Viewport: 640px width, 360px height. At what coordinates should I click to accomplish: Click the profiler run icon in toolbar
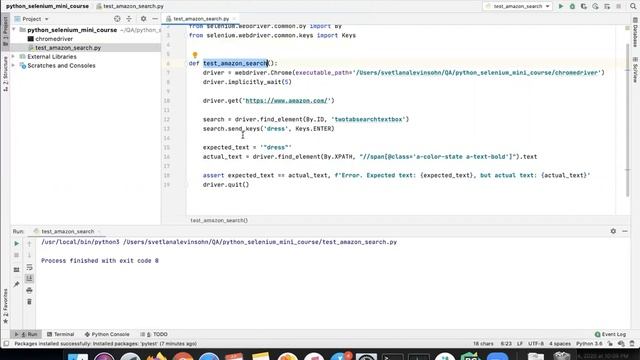[596, 6]
